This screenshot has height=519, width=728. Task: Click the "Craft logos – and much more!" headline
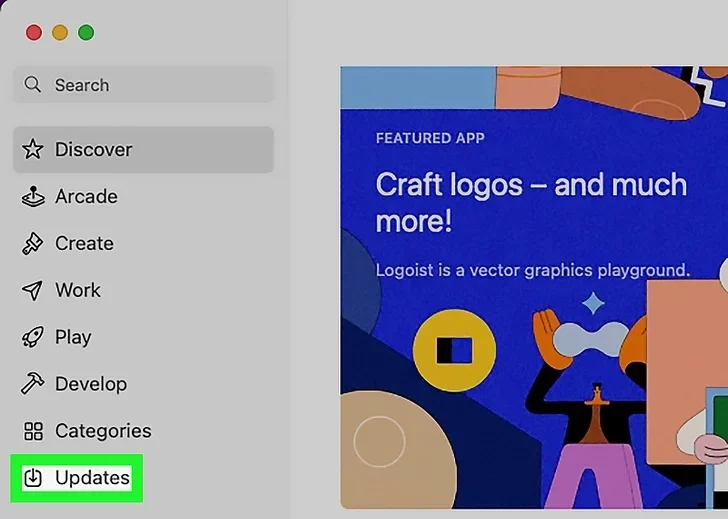pyautogui.click(x=531, y=202)
